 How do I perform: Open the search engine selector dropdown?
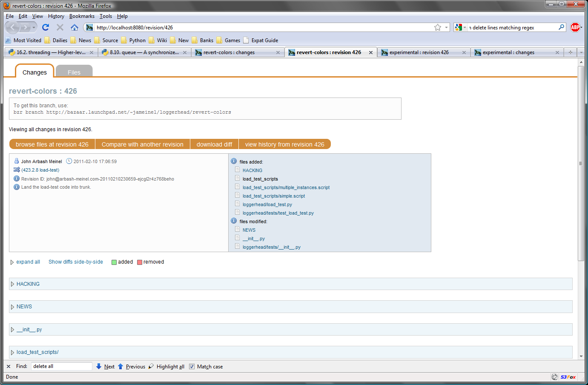pyautogui.click(x=460, y=27)
